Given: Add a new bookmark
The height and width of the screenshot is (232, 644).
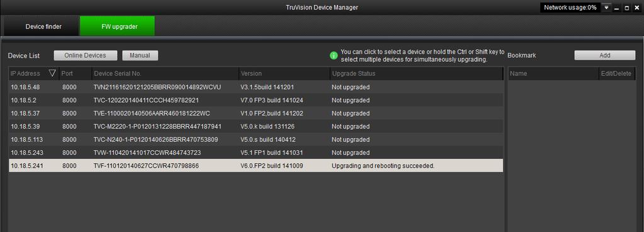Looking at the screenshot, I should [604, 55].
